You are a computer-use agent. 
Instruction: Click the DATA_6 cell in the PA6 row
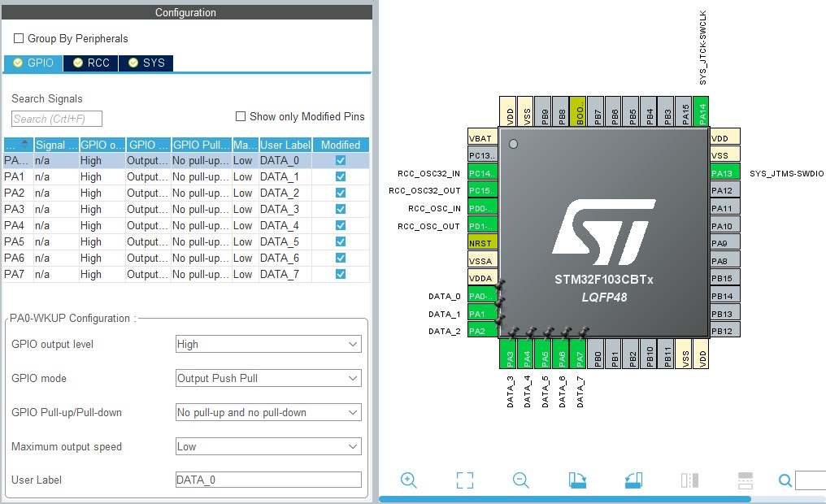(285, 258)
